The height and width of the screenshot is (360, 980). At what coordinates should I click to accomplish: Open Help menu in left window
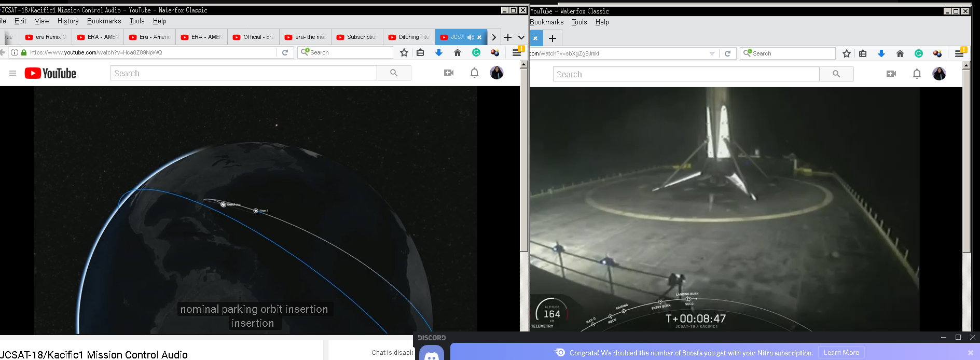tap(160, 21)
